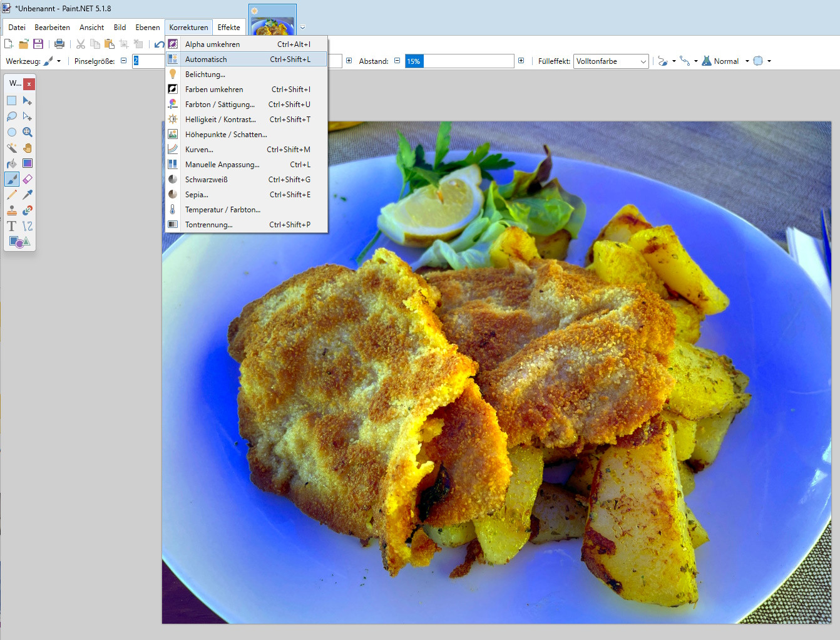
Task: Open the Effekte menu
Action: pos(228,28)
